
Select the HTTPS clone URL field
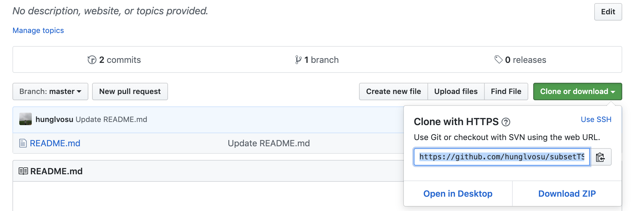tap(502, 157)
